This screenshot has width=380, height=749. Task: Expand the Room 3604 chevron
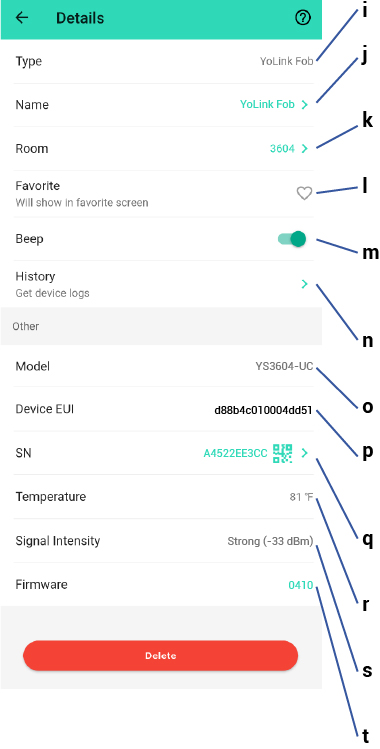click(x=305, y=149)
